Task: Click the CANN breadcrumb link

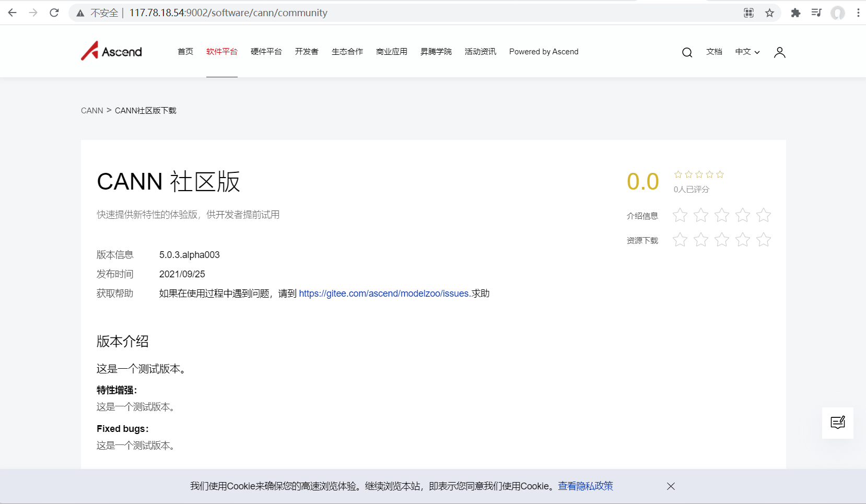Action: (92, 111)
